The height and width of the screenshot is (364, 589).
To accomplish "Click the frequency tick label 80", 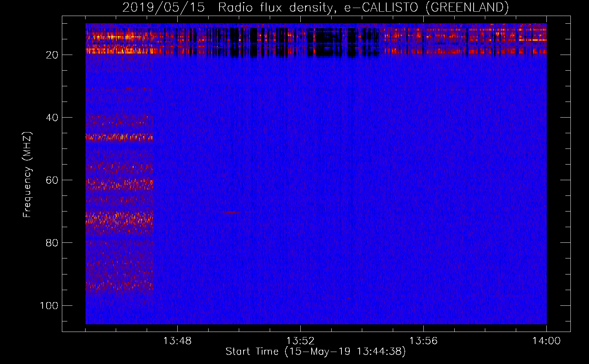I will click(52, 243).
